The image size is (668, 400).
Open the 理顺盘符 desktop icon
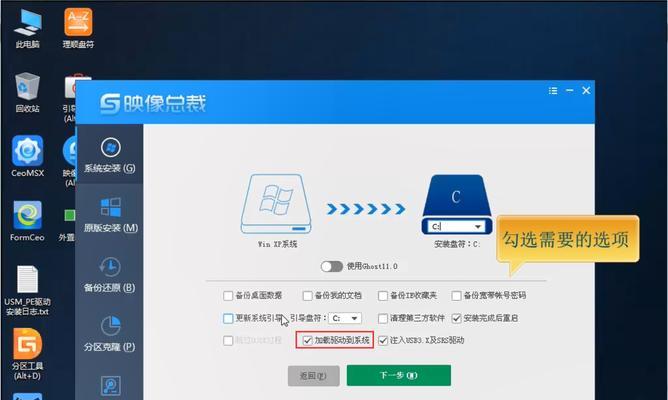[78, 29]
